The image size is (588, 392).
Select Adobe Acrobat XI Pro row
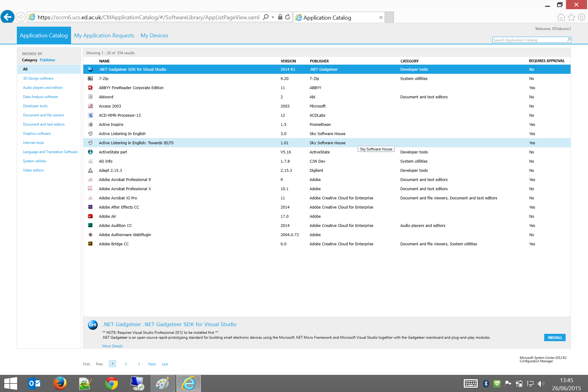(327, 198)
